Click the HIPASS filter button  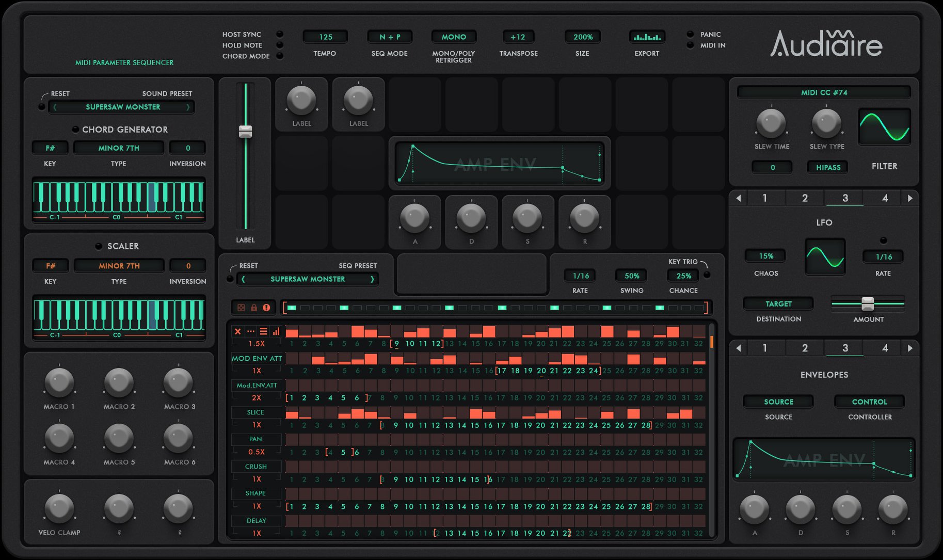[x=828, y=167]
